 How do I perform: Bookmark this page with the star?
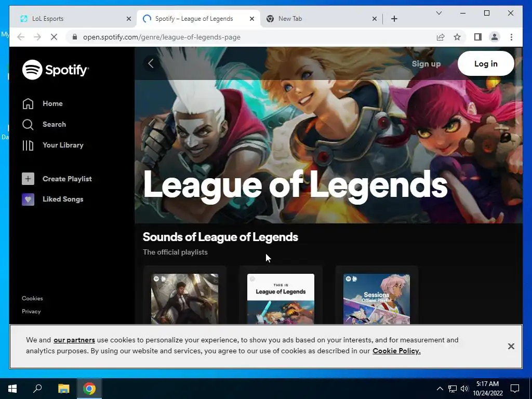point(457,37)
